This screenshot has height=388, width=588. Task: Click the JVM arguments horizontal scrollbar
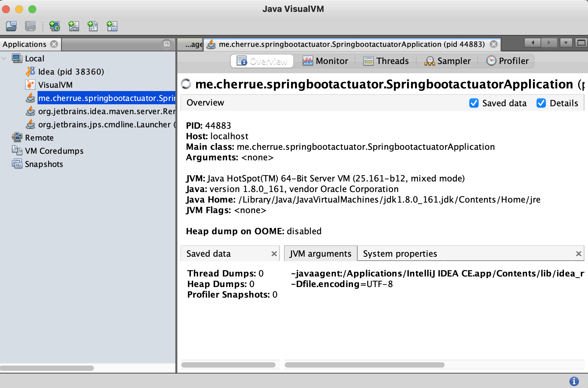[x=365, y=365]
